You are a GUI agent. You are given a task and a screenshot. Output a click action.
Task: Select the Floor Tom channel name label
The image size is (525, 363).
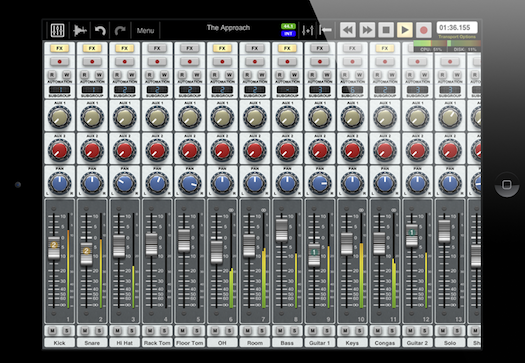click(190, 343)
